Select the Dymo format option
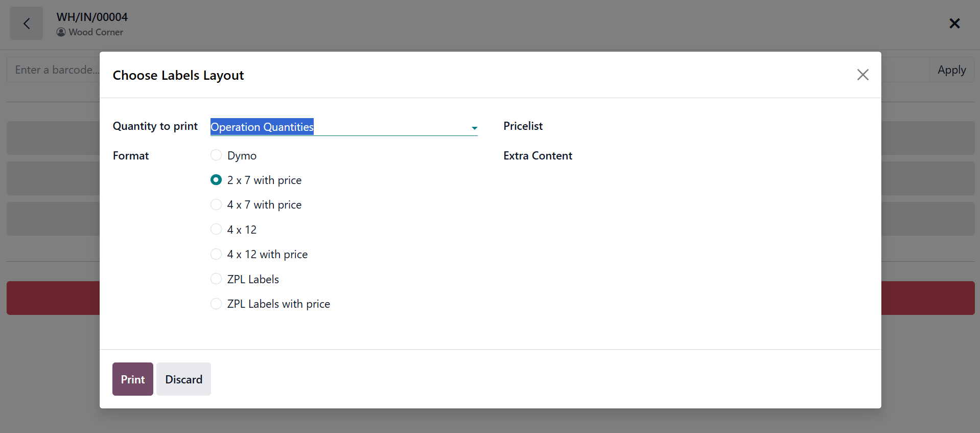Image resolution: width=980 pixels, height=433 pixels. click(x=216, y=155)
